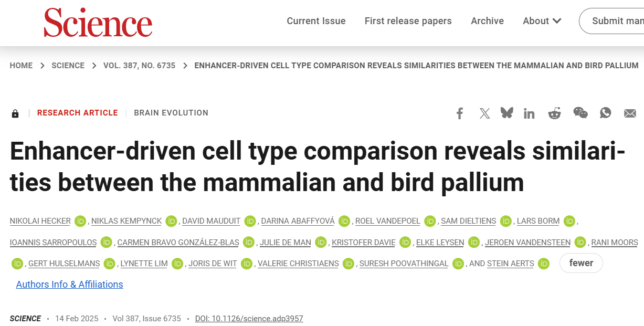Open Authors Info & Affiliations
Screen dimensions: 644x326
point(69,284)
